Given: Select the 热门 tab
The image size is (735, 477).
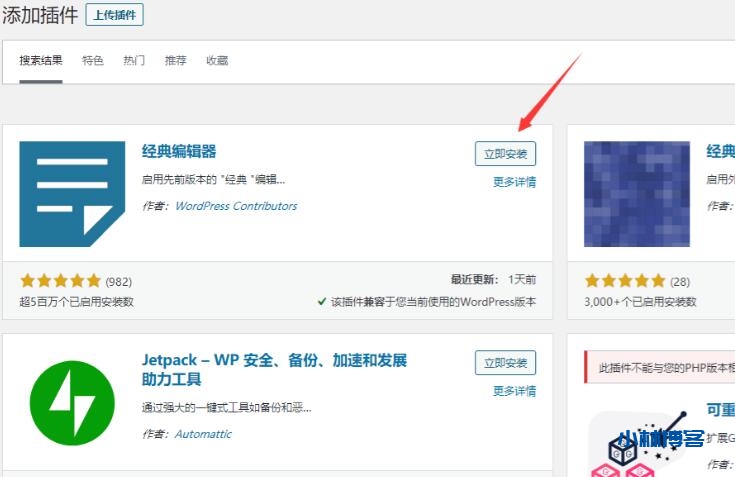Looking at the screenshot, I should 134,60.
